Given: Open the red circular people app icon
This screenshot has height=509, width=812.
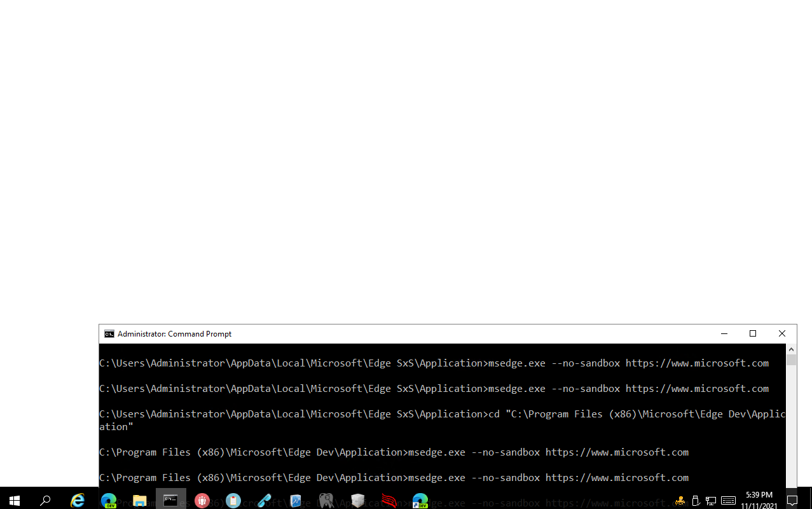Looking at the screenshot, I should [202, 501].
